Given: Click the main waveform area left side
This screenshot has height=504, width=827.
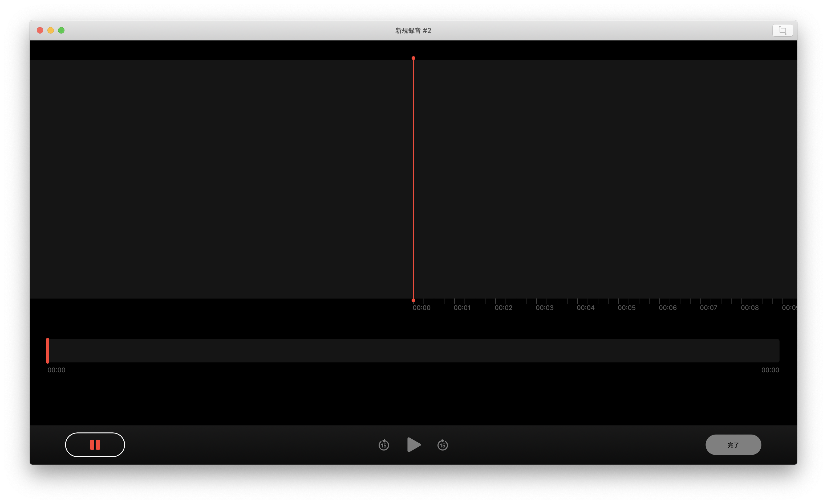Looking at the screenshot, I should [x=201, y=178].
